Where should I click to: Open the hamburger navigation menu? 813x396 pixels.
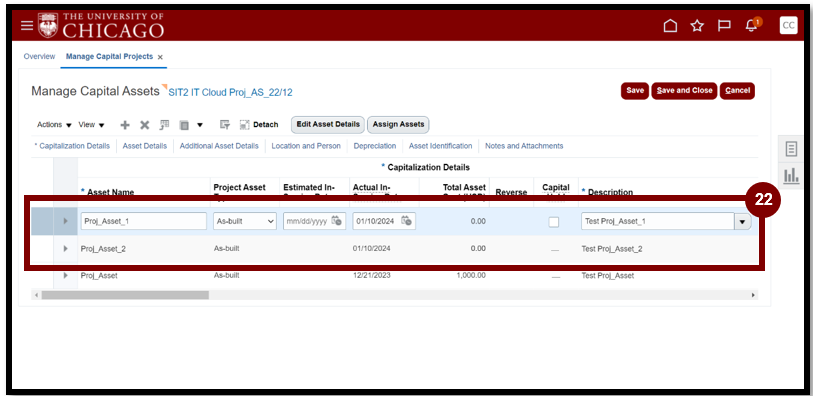(27, 25)
